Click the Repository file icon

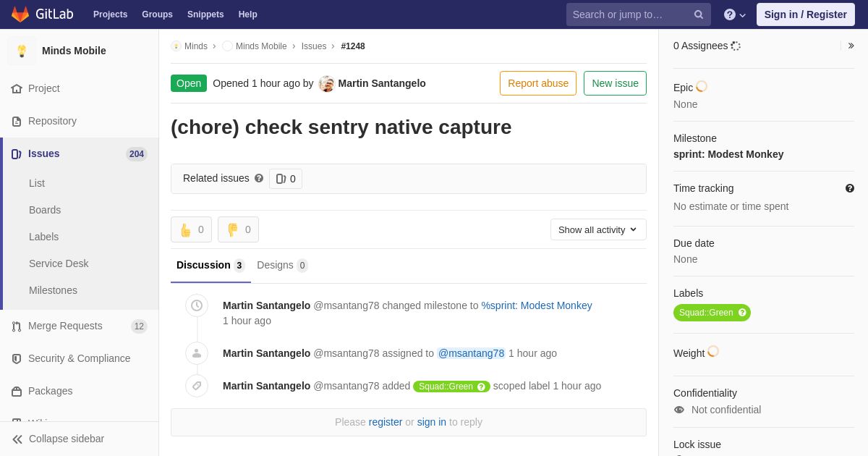(17, 121)
